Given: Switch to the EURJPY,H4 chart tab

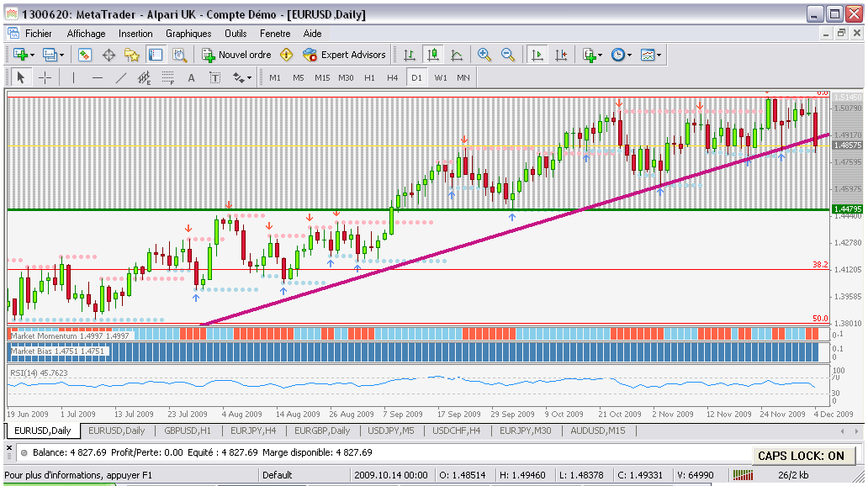Looking at the screenshot, I should (253, 431).
